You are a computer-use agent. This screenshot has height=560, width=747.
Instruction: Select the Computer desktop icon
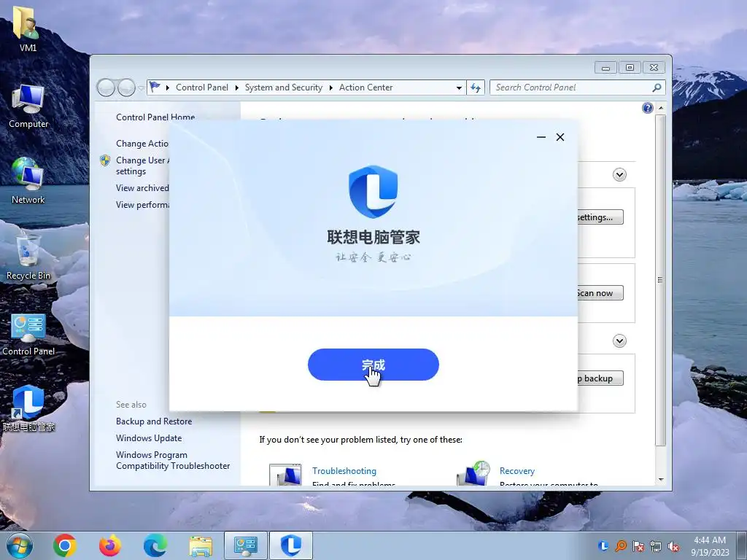point(28,106)
